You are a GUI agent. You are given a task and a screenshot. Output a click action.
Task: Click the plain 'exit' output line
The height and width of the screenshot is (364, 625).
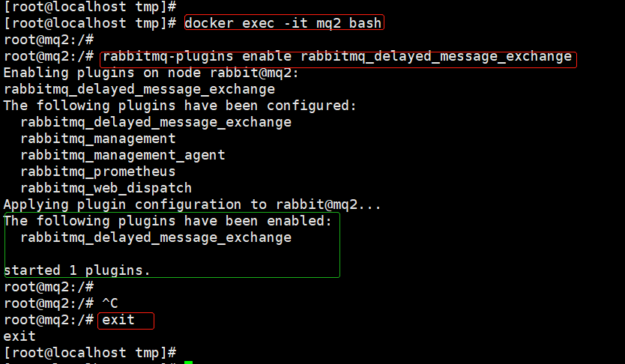(x=19, y=336)
